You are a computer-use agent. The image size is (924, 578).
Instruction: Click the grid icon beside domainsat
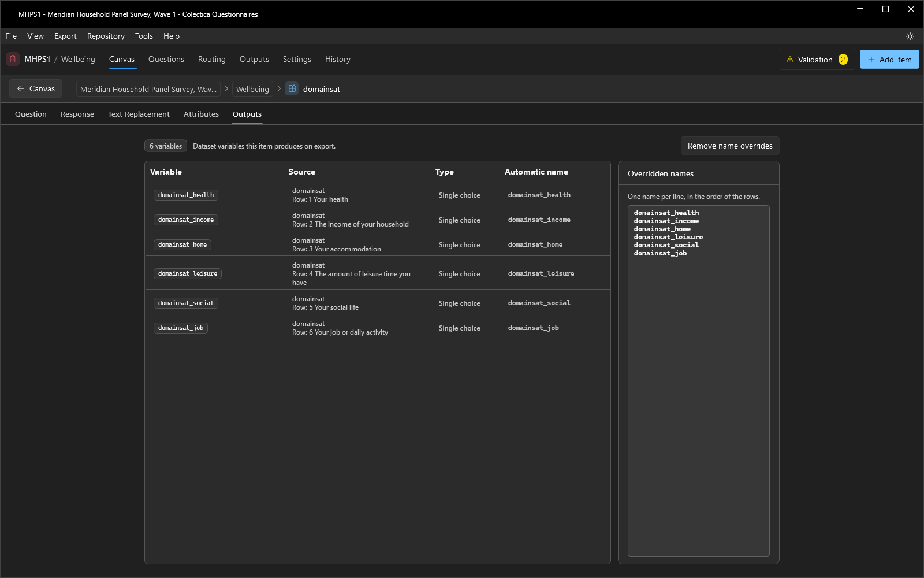[292, 89]
